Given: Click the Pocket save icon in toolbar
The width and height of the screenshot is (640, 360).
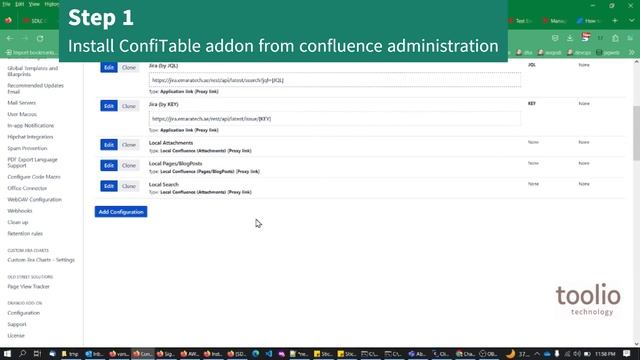Looking at the screenshot, I should [x=555, y=38].
